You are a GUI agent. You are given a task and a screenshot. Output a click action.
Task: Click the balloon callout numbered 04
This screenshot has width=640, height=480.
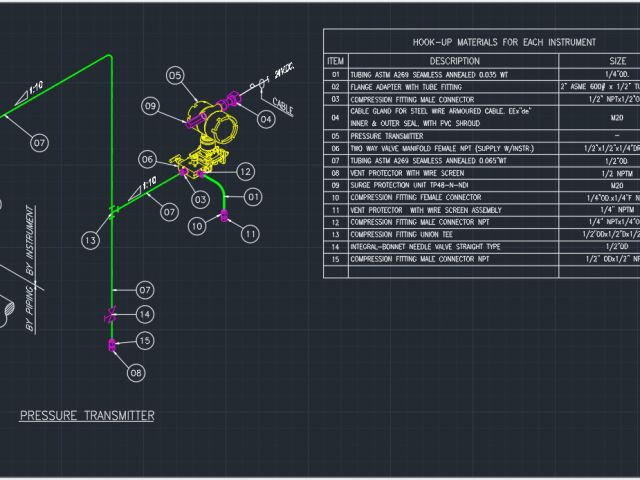pos(266,119)
